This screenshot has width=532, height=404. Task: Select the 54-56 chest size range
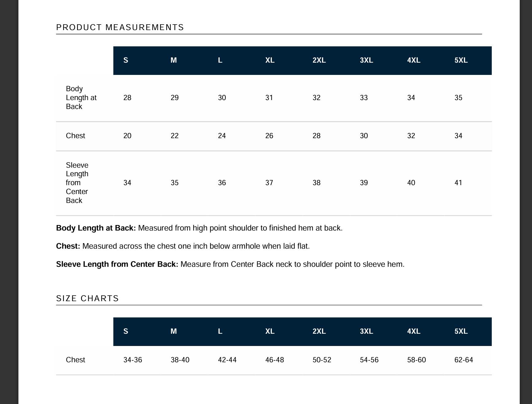coord(369,360)
